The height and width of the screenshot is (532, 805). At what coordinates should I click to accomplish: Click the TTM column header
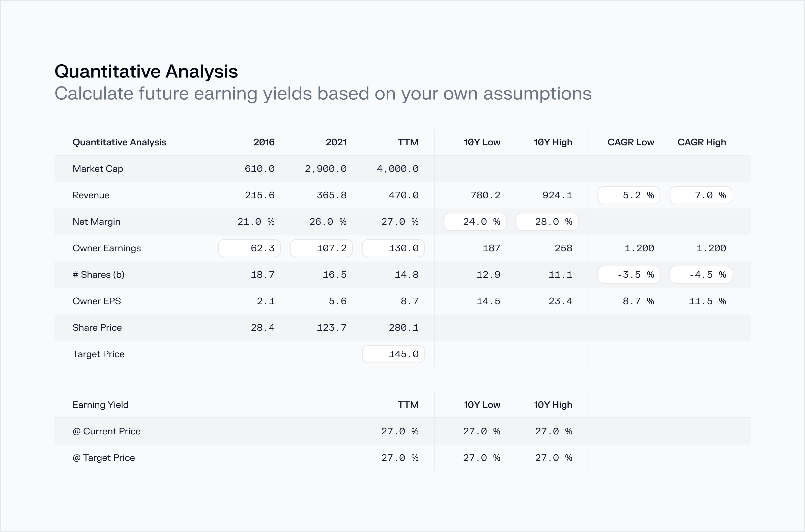[x=408, y=142]
